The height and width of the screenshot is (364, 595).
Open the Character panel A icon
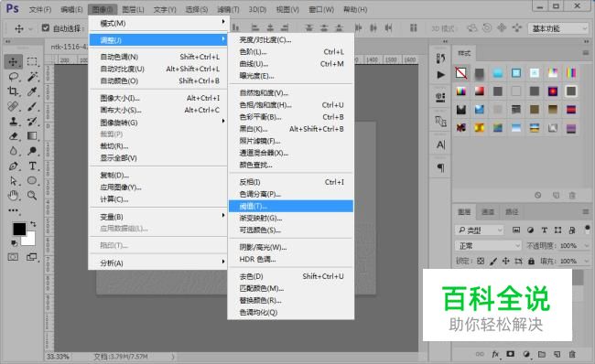click(x=440, y=145)
